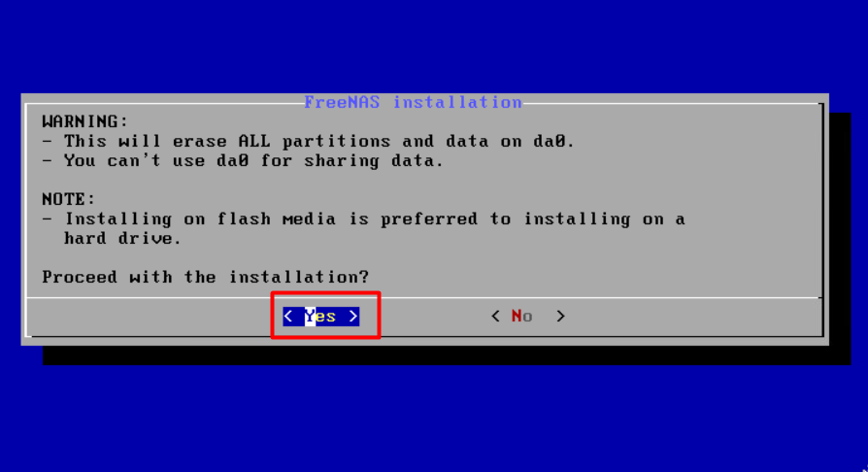Select the can't use da0 for sharing line
The height and width of the screenshot is (472, 868).
pyautogui.click(x=243, y=161)
